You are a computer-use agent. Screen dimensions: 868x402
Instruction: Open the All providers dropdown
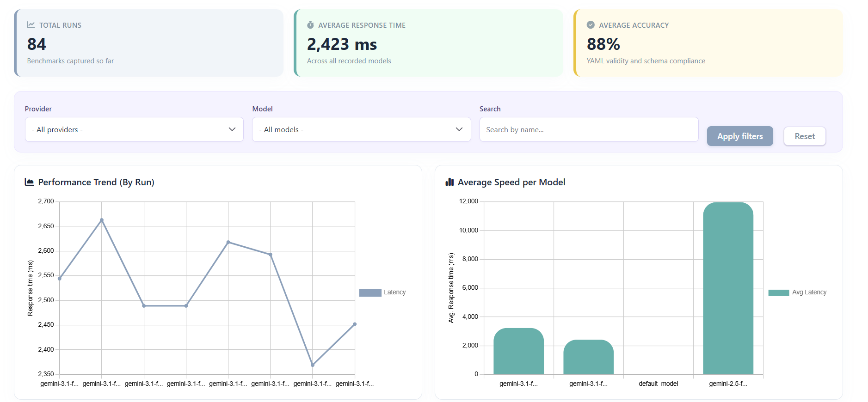pyautogui.click(x=134, y=129)
